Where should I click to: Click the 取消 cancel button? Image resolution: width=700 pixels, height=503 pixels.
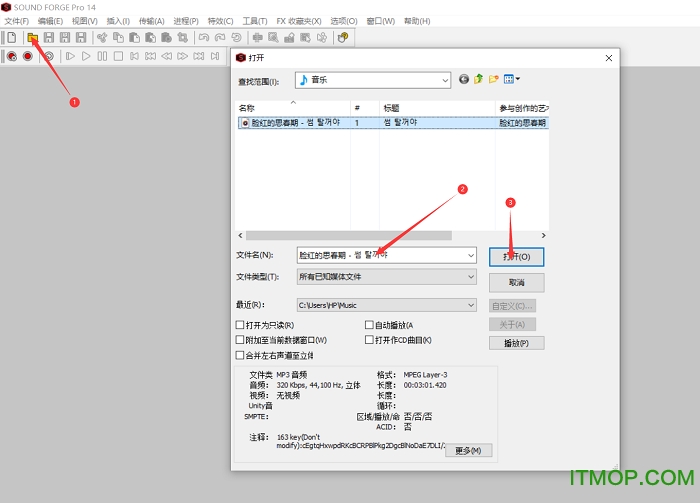click(516, 283)
